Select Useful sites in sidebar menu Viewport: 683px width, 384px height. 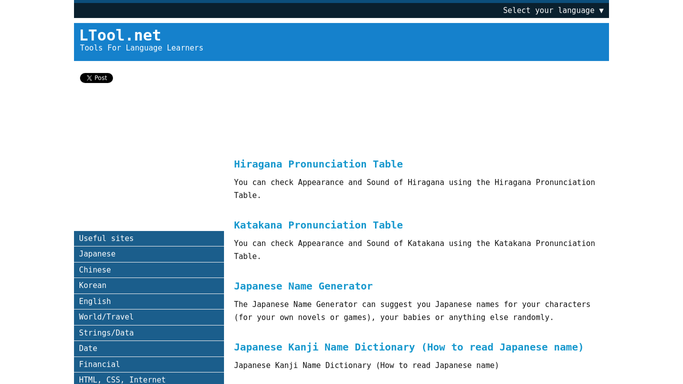[149, 238]
